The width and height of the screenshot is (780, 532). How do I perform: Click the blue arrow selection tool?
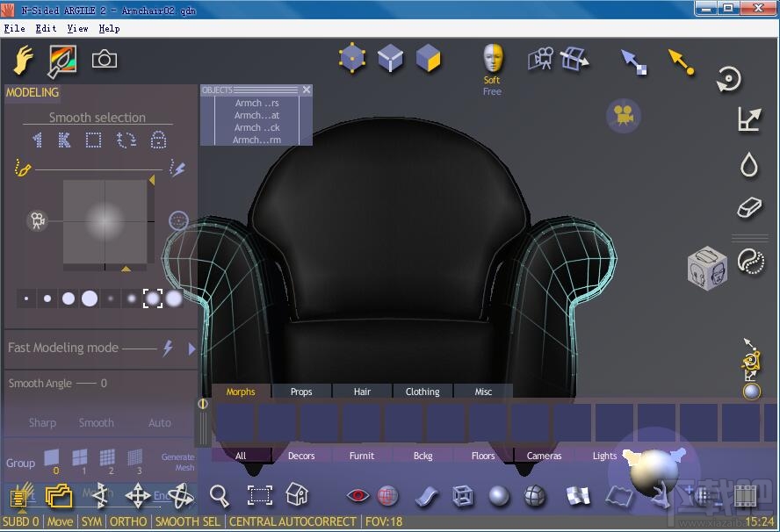pyautogui.click(x=634, y=62)
